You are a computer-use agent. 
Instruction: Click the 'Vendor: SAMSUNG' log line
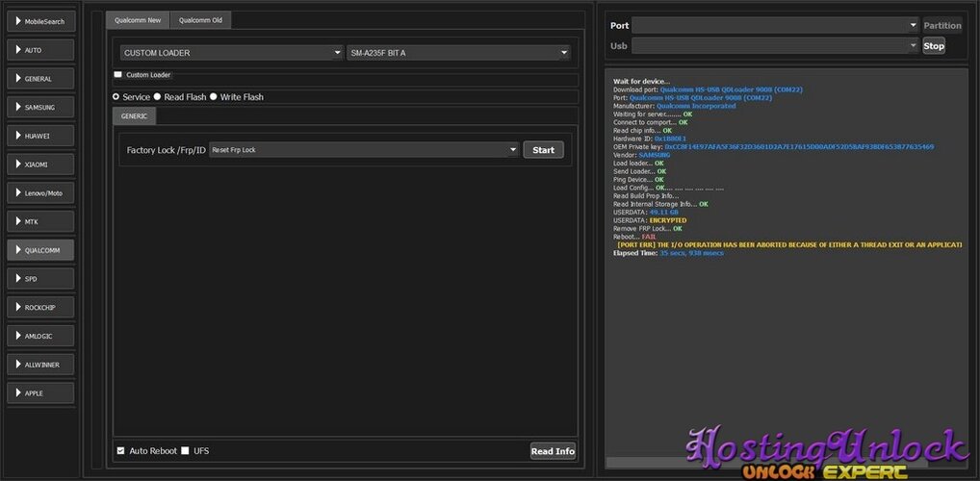pyautogui.click(x=642, y=155)
